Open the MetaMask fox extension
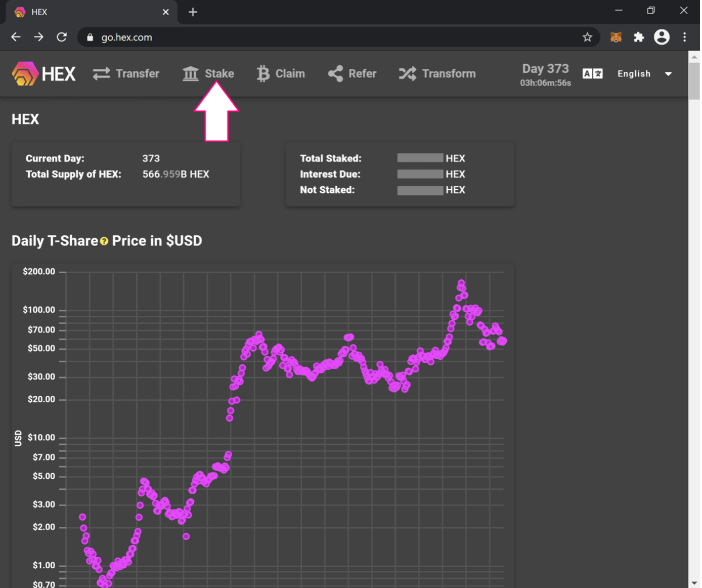 (616, 37)
